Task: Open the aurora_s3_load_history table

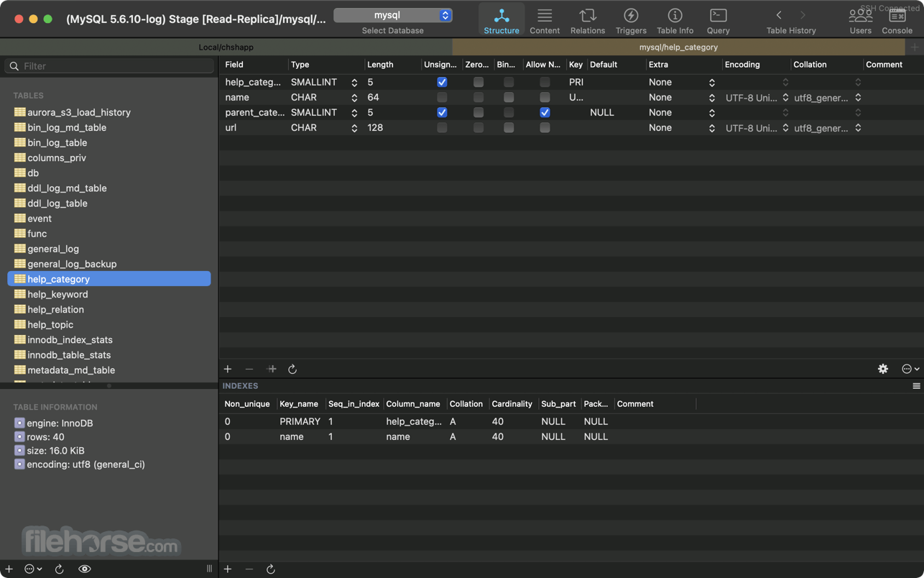Action: pos(109,112)
